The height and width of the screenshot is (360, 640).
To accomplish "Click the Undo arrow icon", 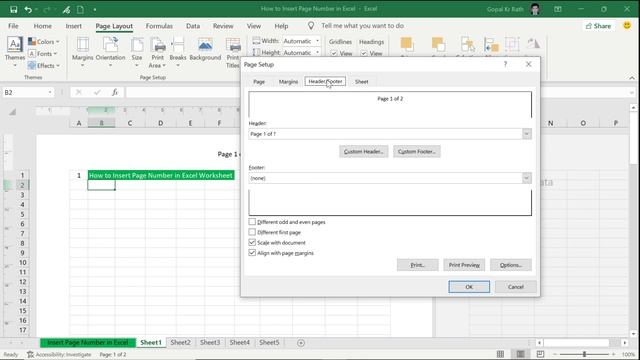I will 28,9.
